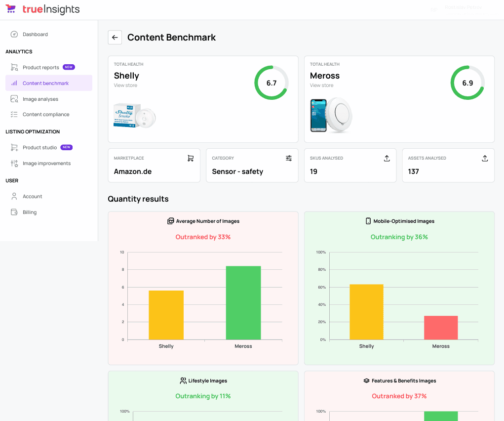The height and width of the screenshot is (421, 504).
Task: Click Shelly product thumbnail image
Action: [x=135, y=116]
